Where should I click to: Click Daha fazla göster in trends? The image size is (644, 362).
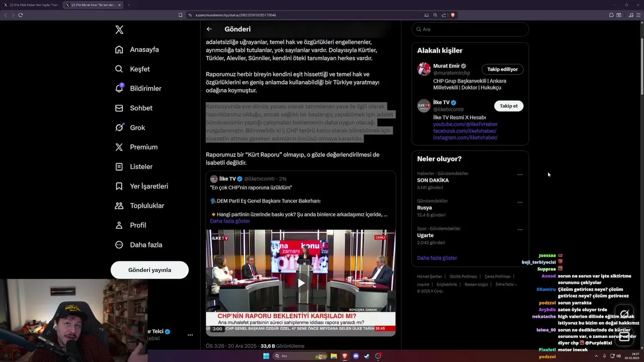437,258
